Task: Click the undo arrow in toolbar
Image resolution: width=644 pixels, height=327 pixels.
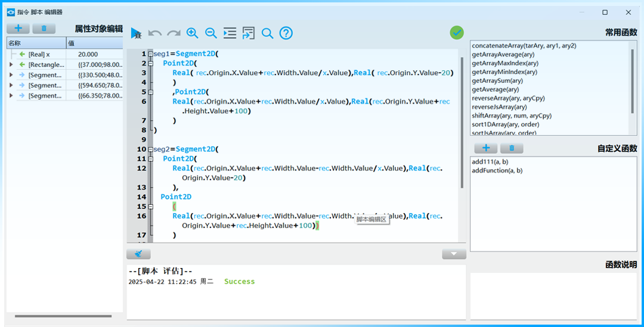Action: [155, 33]
